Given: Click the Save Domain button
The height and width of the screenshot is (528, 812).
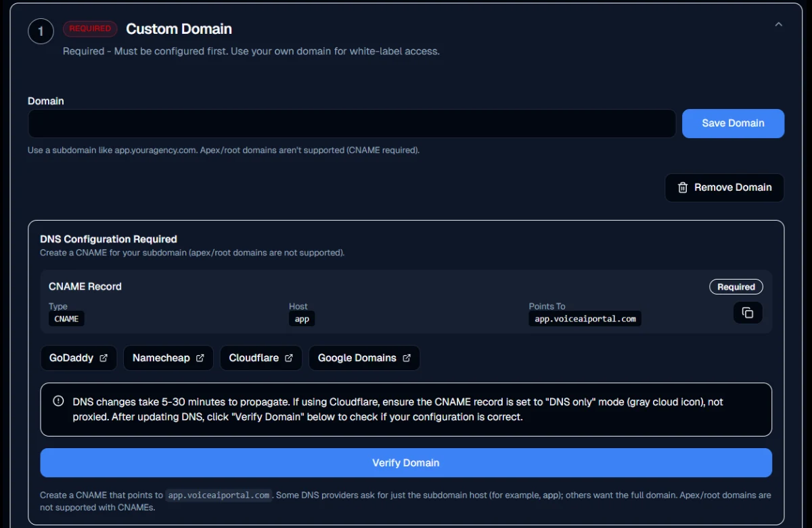Looking at the screenshot, I should pos(733,123).
